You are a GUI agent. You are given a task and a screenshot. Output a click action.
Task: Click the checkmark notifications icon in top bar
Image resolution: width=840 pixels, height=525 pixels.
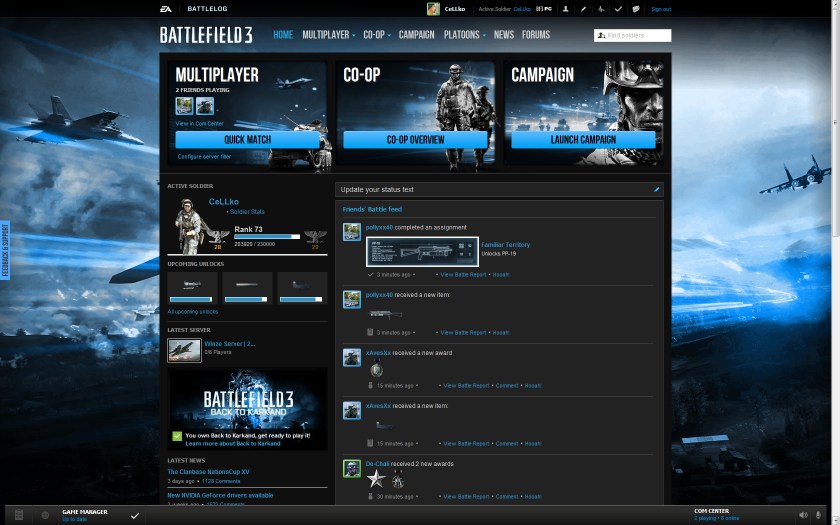618,9
